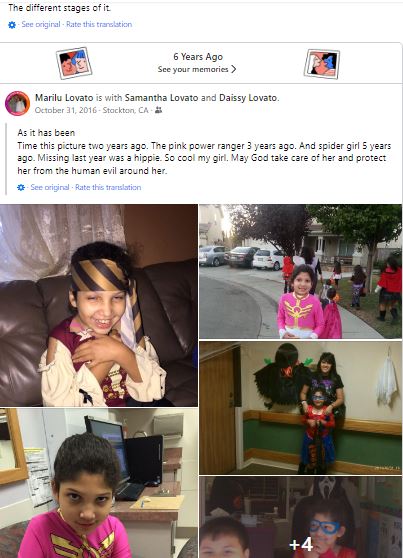Click the translation gear icon under Marilu's post
The image size is (403, 558).
point(21,187)
